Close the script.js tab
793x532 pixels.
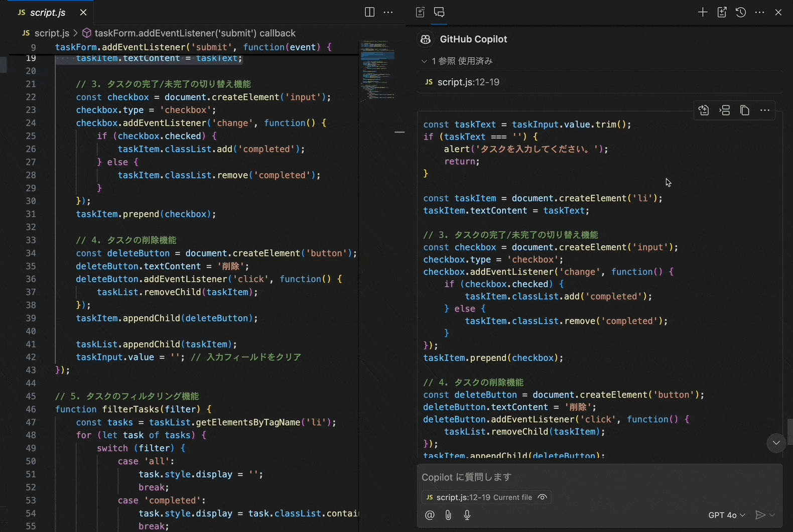(x=83, y=13)
